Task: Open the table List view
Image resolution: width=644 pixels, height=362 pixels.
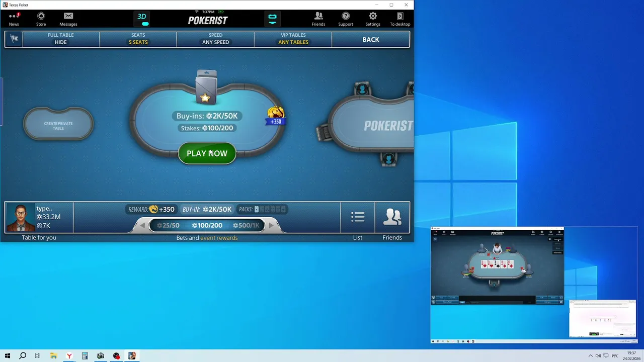Action: pyautogui.click(x=358, y=217)
